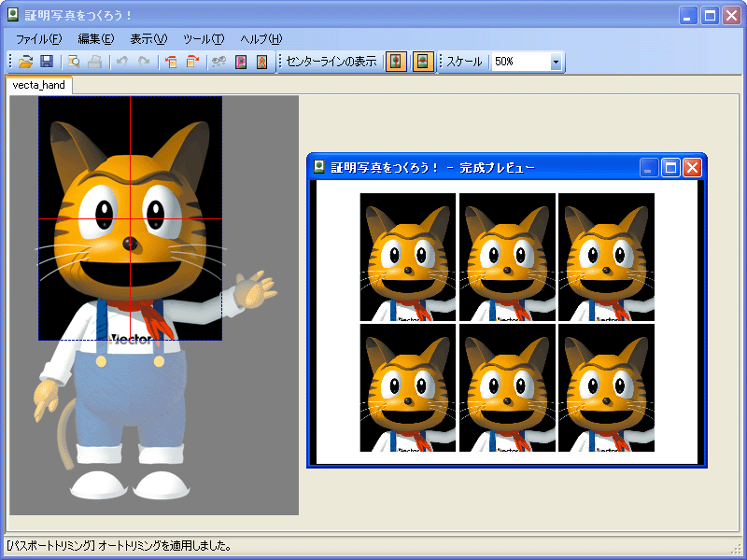Click the greyed printer icon
Image resolution: width=747 pixels, height=560 pixels.
pyautogui.click(x=95, y=62)
